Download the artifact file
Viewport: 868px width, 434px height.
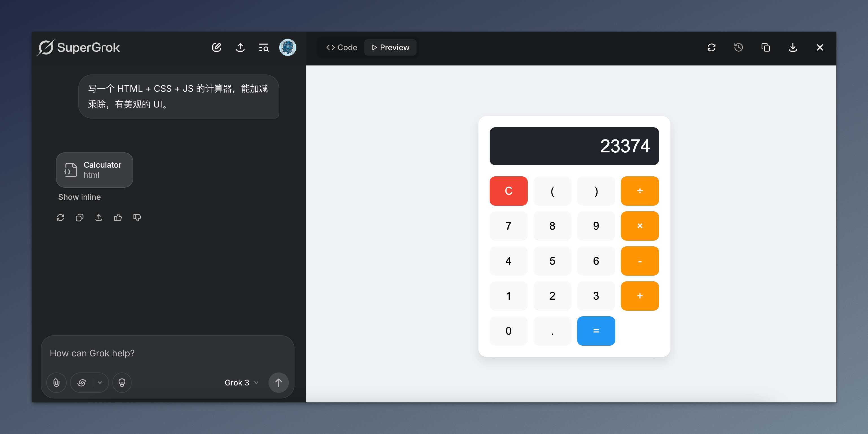click(x=793, y=47)
